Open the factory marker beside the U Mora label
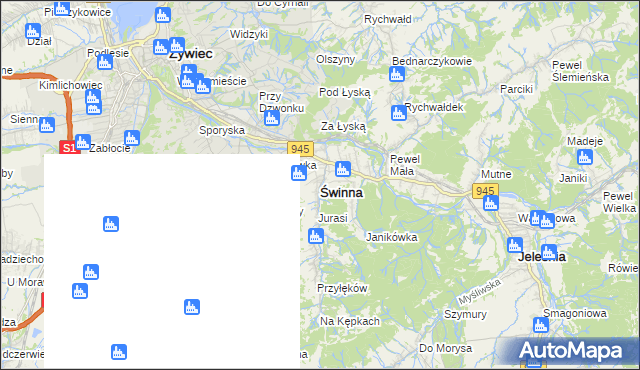 click(x=80, y=291)
